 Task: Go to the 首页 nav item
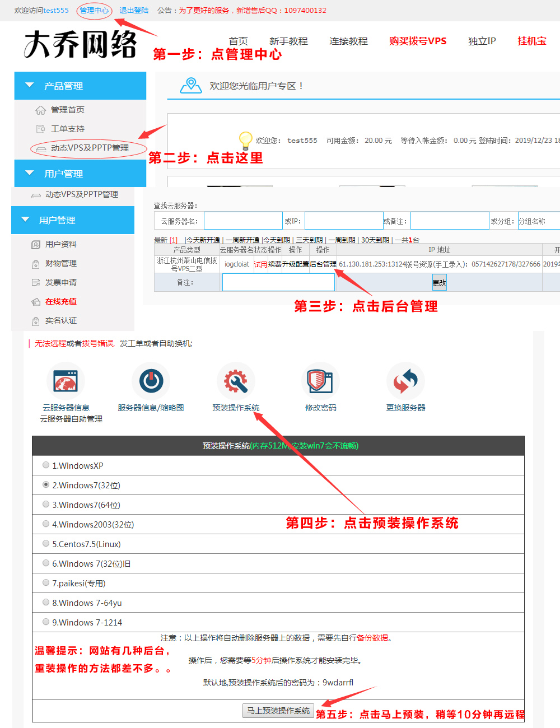coord(238,41)
